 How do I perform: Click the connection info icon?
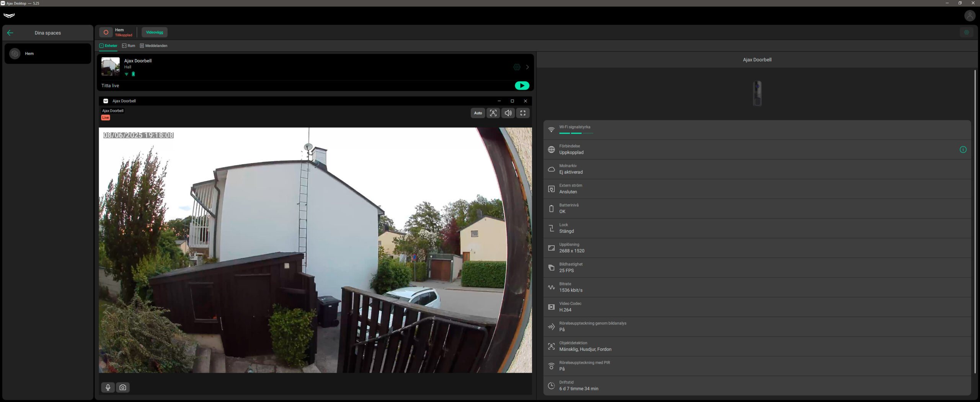(x=963, y=150)
